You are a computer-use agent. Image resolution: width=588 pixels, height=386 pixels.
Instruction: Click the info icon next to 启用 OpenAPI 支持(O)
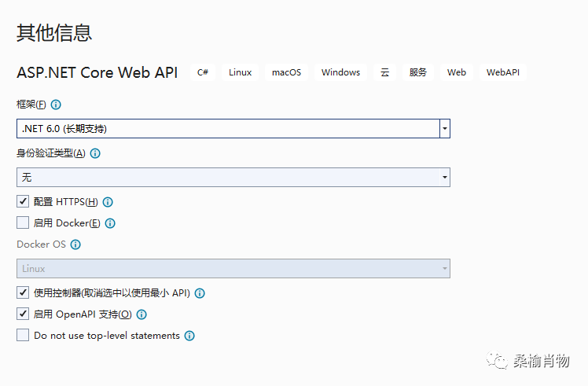coord(141,314)
